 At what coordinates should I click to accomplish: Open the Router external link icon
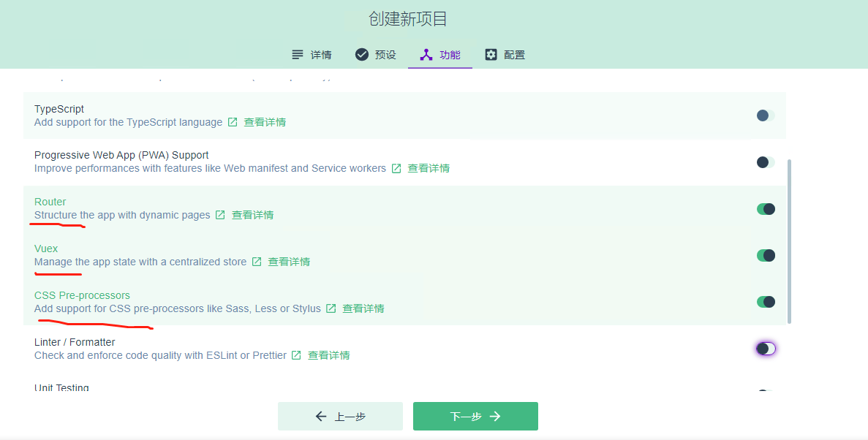point(220,215)
